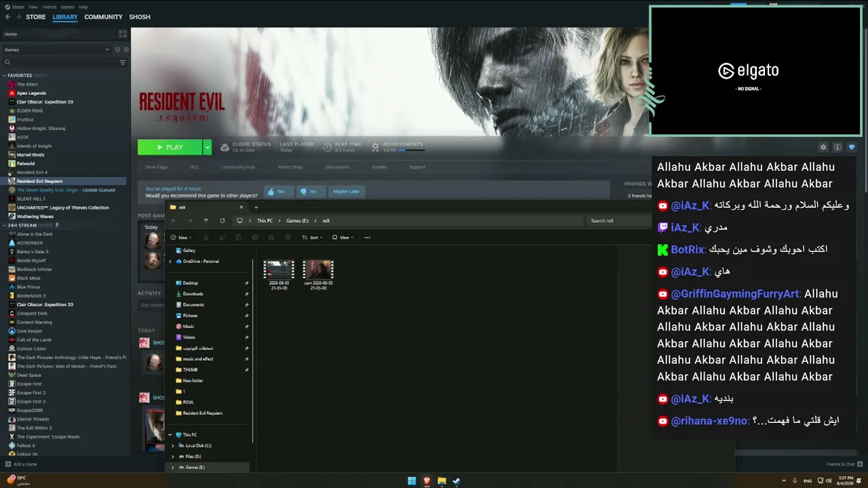This screenshot has width=868, height=488.
Task: Expand Files (D:) in the Explorer tree
Action: [173, 457]
